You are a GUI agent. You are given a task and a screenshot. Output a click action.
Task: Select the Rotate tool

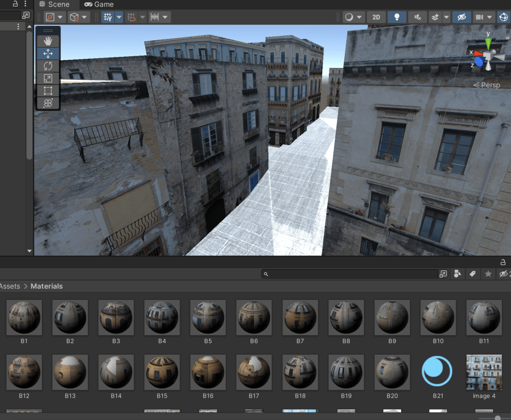[48, 66]
